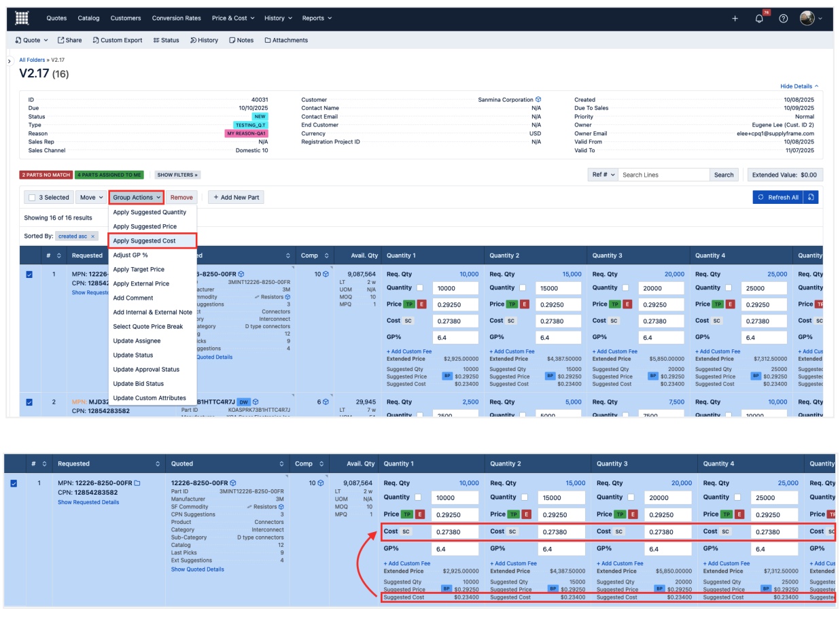This screenshot has height=617, width=840.
Task: Click the user avatar thumbnail
Action: pos(807,18)
